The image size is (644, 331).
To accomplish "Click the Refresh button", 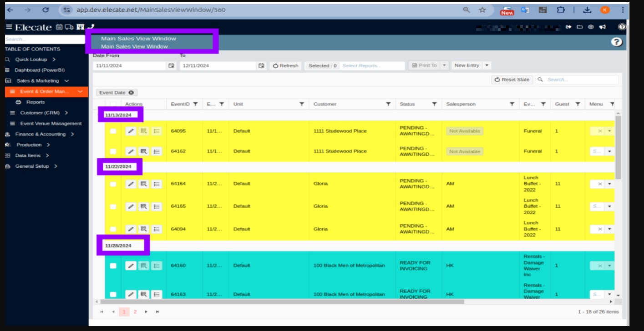I will 285,66.
